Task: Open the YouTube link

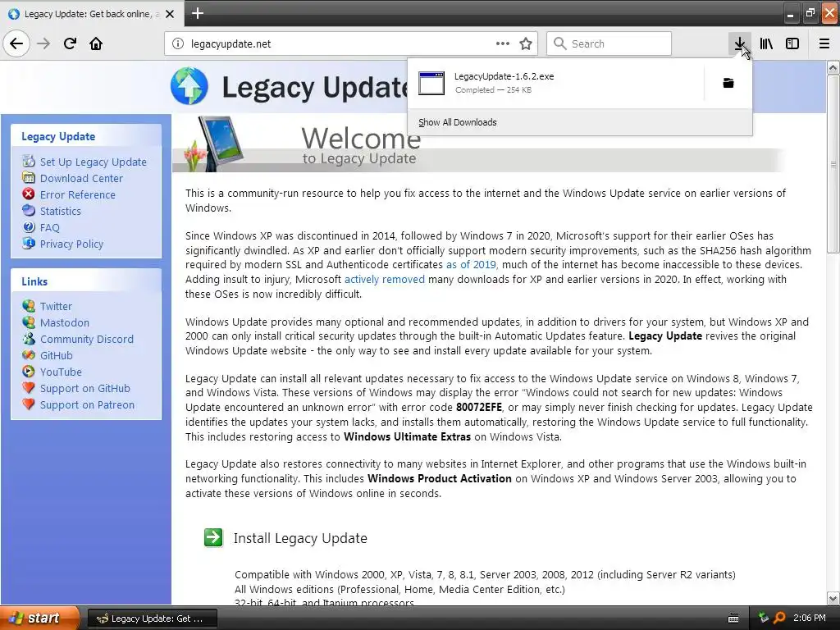Action: (x=61, y=372)
